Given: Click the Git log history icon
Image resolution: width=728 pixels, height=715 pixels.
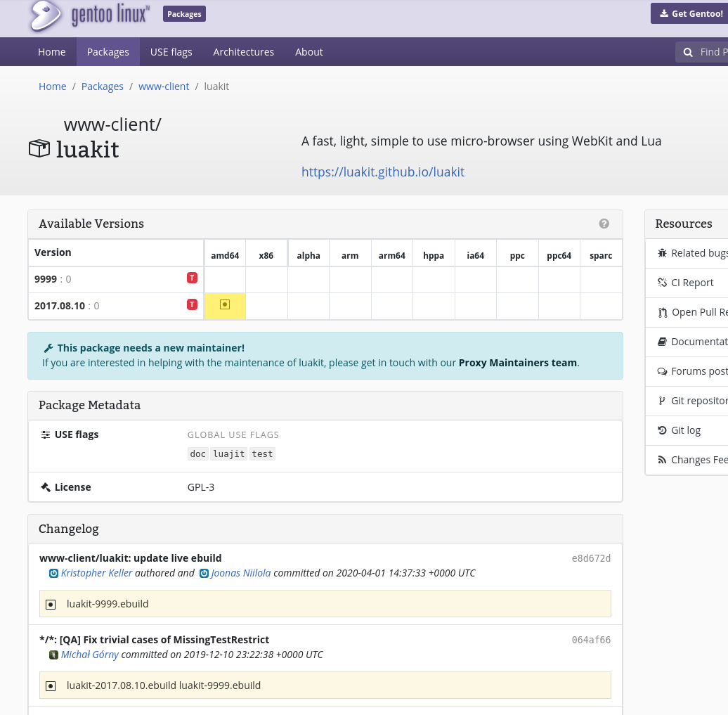Looking at the screenshot, I should pyautogui.click(x=662, y=430).
